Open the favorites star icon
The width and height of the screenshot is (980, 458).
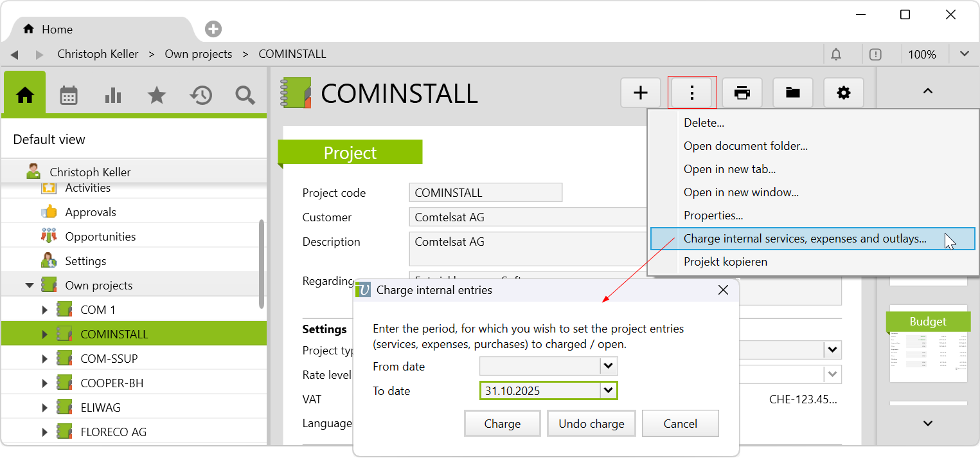pyautogui.click(x=157, y=95)
